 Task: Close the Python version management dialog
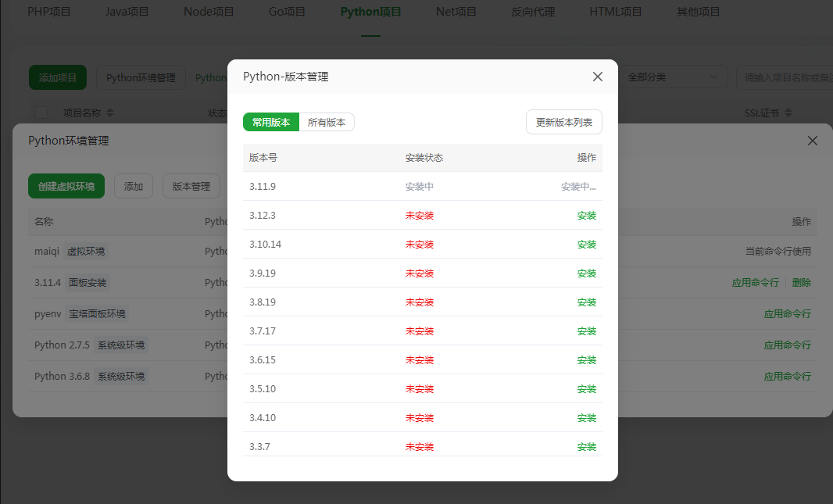[598, 77]
